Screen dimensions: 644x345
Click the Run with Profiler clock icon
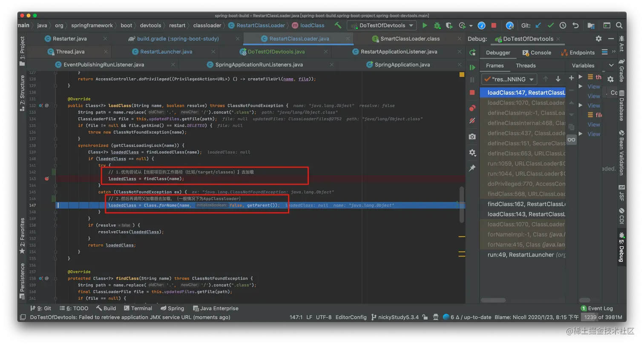coord(462,25)
